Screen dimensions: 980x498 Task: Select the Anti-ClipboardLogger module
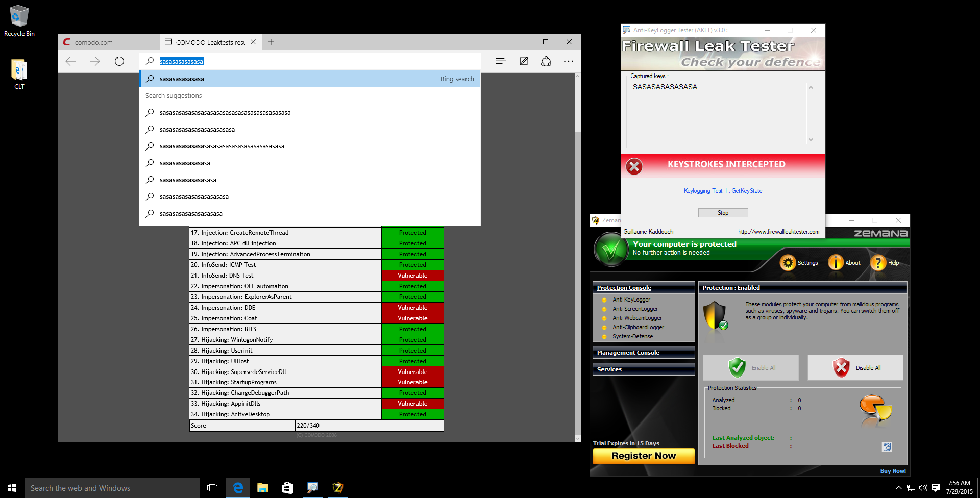[x=639, y=327]
